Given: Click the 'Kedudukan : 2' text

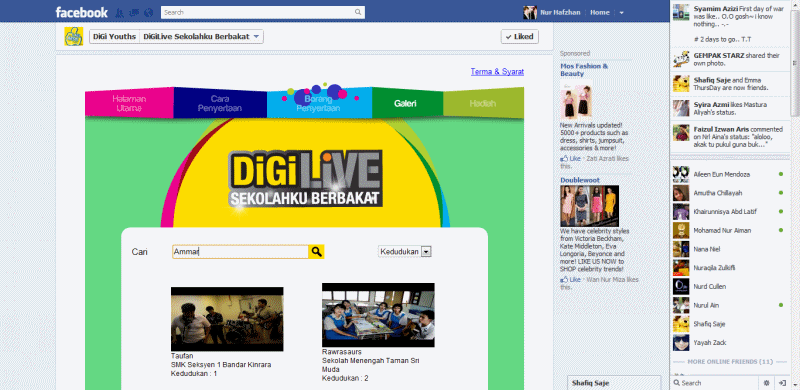Looking at the screenshot, I should (345, 378).
